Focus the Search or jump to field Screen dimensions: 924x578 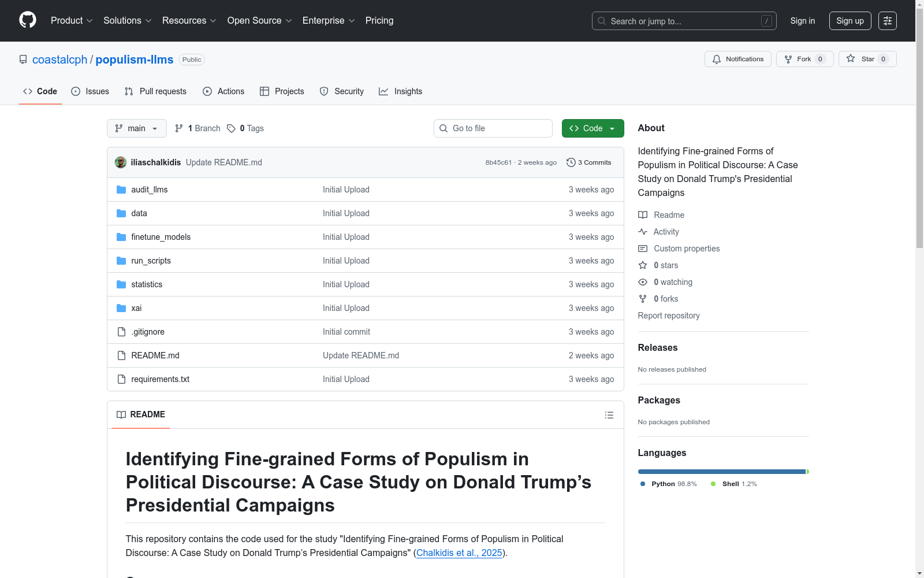click(684, 21)
